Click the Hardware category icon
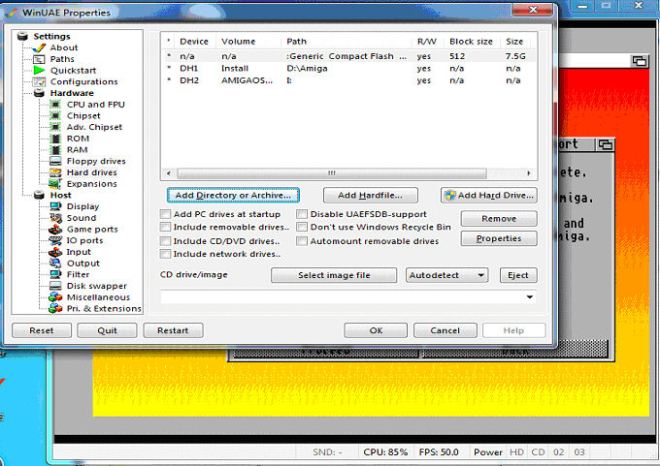This screenshot has height=466, width=660. (x=39, y=93)
